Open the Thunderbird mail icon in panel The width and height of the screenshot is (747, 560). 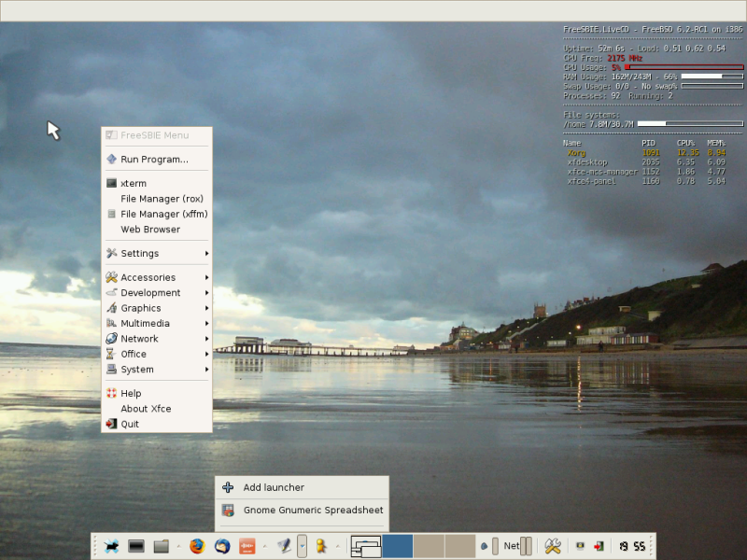(x=221, y=546)
